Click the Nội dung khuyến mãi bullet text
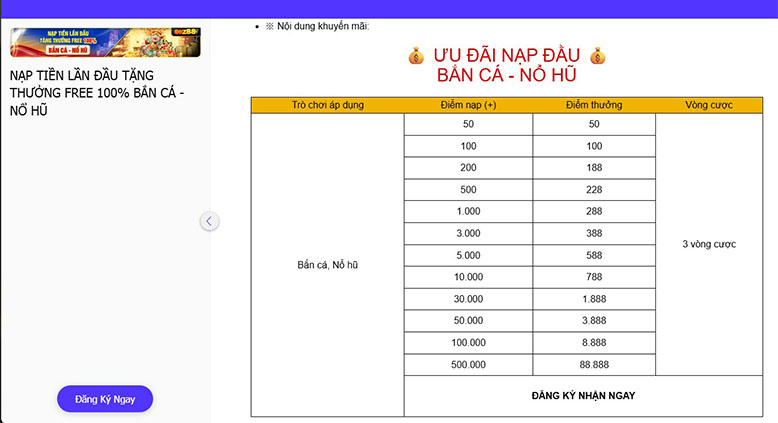The image size is (778, 423). [317, 25]
